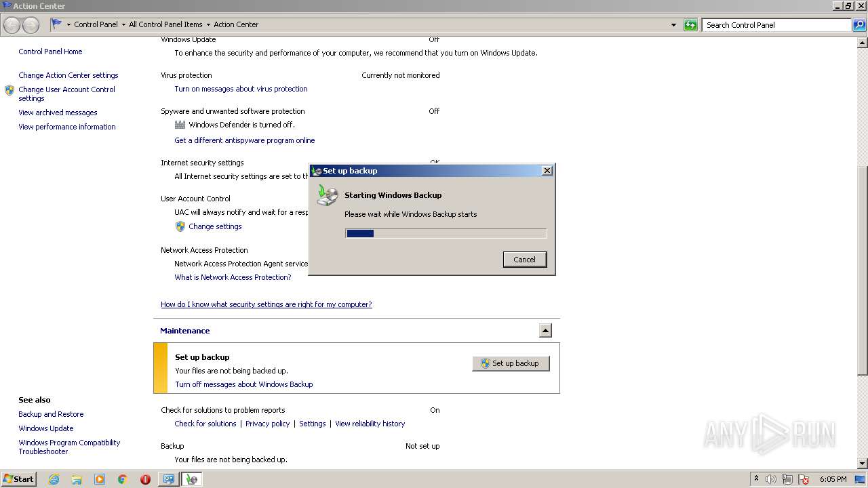The width and height of the screenshot is (868, 488).
Task: Select All Control Panel Items breadcrumb
Action: (x=165, y=24)
